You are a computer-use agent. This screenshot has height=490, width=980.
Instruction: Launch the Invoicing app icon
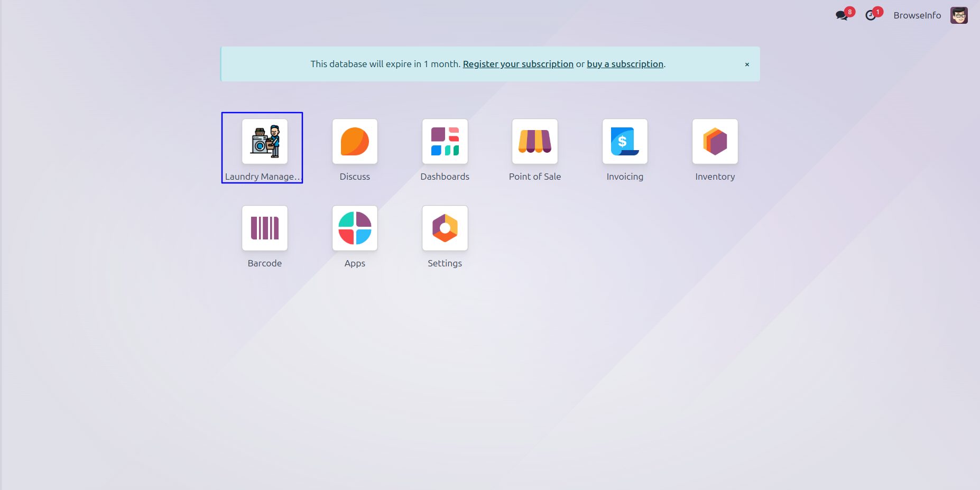pyautogui.click(x=625, y=142)
